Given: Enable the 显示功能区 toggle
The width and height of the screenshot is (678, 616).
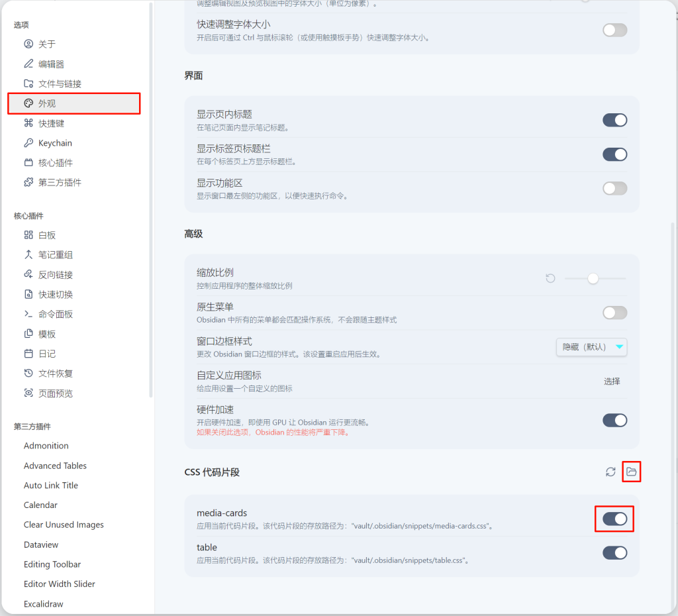Looking at the screenshot, I should point(614,188).
